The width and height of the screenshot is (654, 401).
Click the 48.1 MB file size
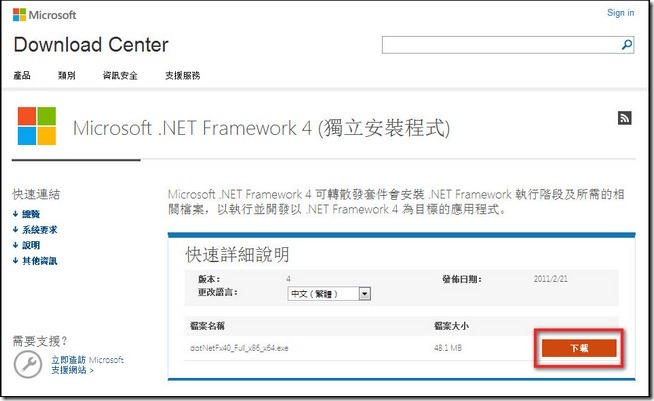tap(448, 348)
